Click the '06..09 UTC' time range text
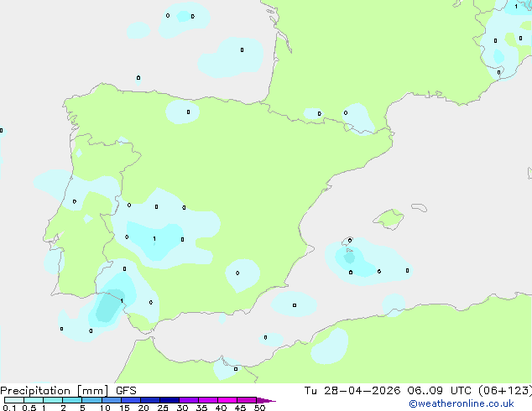Screen dimensions: 532x411 click(x=439, y=390)
